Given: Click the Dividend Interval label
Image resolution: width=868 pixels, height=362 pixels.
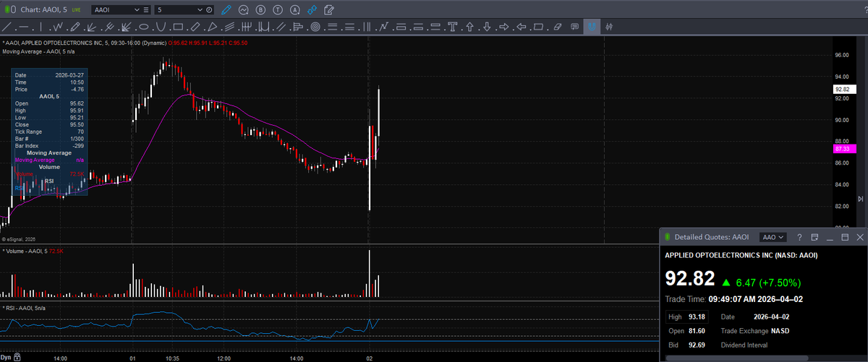Looking at the screenshot, I should (x=744, y=345).
